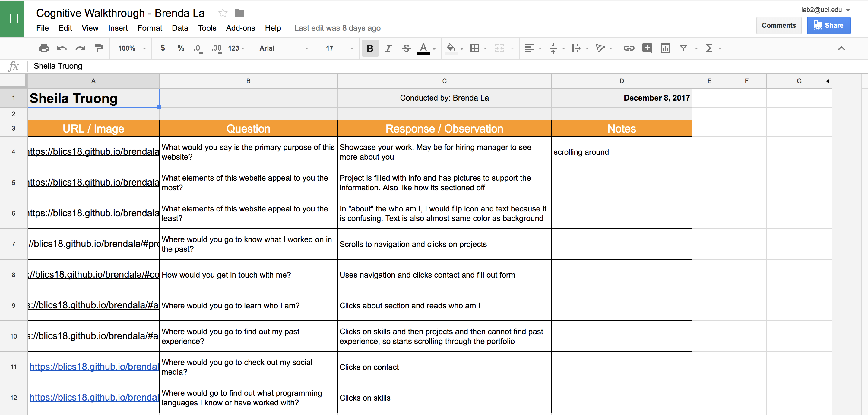Image resolution: width=868 pixels, height=415 pixels.
Task: Open the Arial font dropdown
Action: point(284,48)
